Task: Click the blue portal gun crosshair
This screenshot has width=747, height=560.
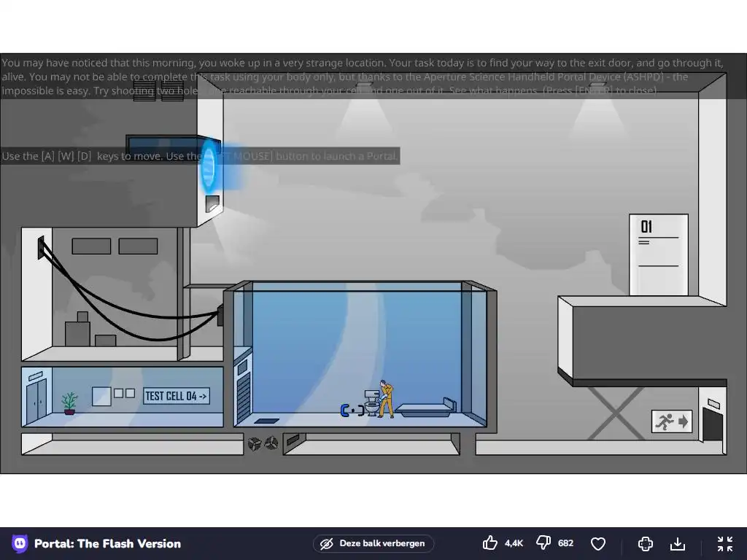Action: 352,410
